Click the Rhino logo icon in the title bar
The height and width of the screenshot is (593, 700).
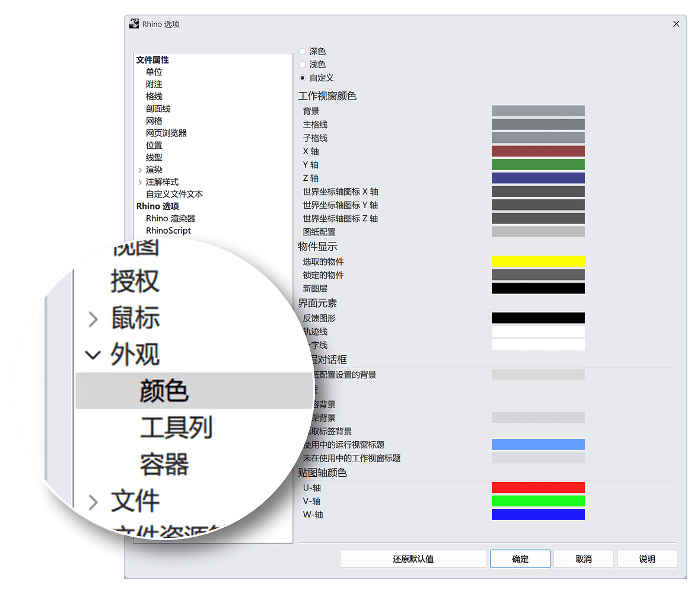pos(135,24)
